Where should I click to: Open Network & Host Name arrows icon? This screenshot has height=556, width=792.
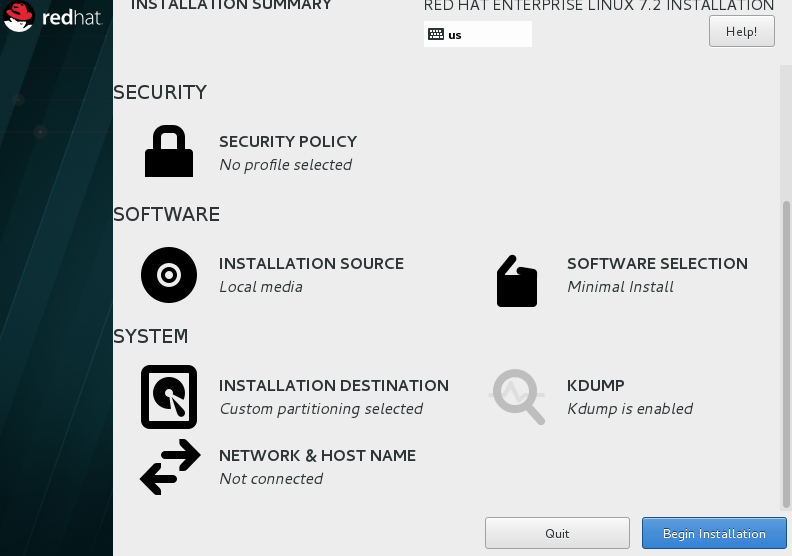(x=170, y=467)
